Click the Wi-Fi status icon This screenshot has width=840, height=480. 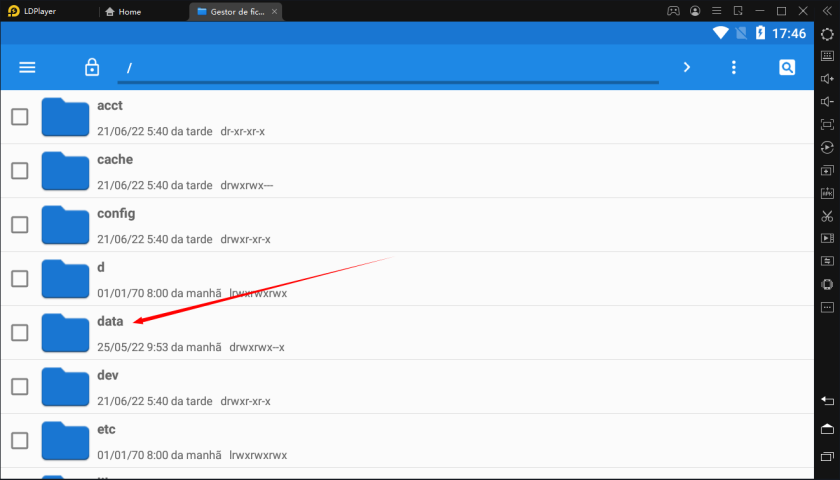tap(721, 33)
